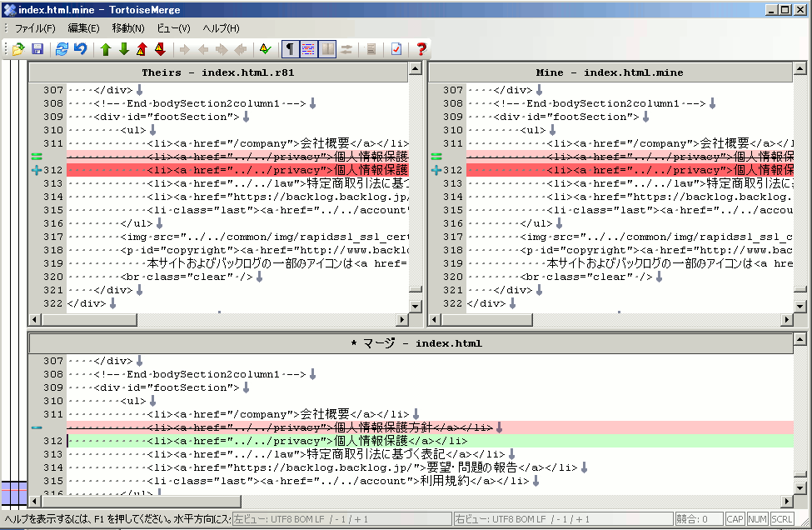The height and width of the screenshot is (530, 812).
Task: Jump to the previous conflict (red up arrow)
Action: click(x=142, y=49)
